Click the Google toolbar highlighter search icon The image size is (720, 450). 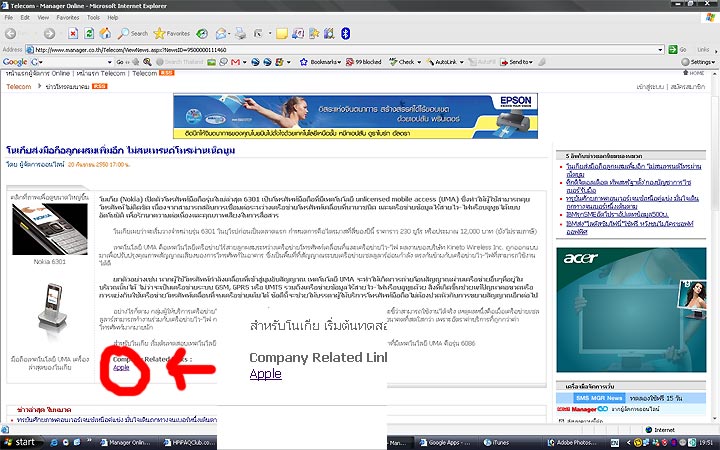pyautogui.click(x=147, y=62)
